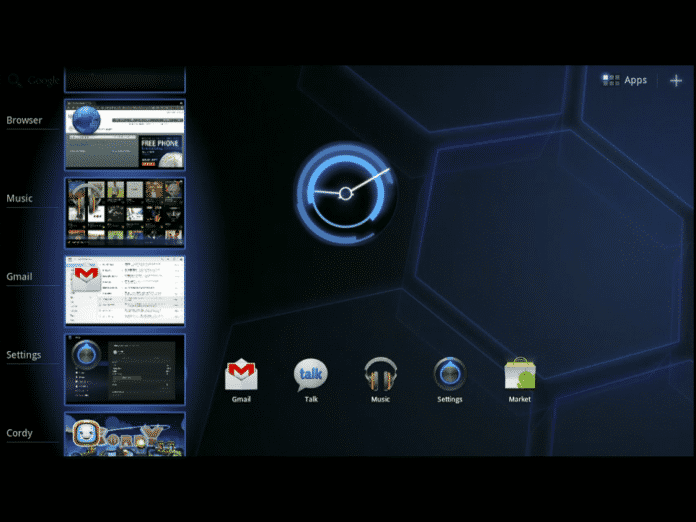
Task: Tap the analog clock widget
Action: pos(345,192)
